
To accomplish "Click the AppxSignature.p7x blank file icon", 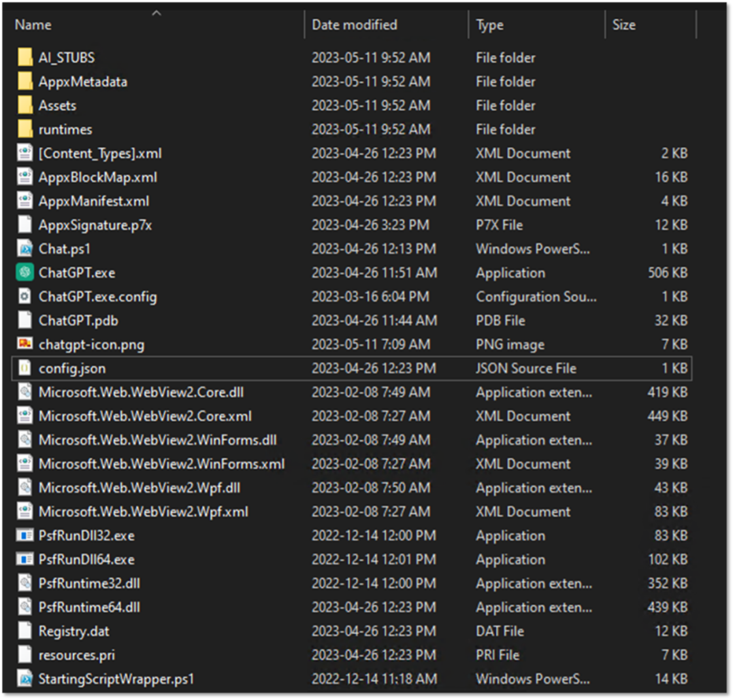I will point(25,224).
